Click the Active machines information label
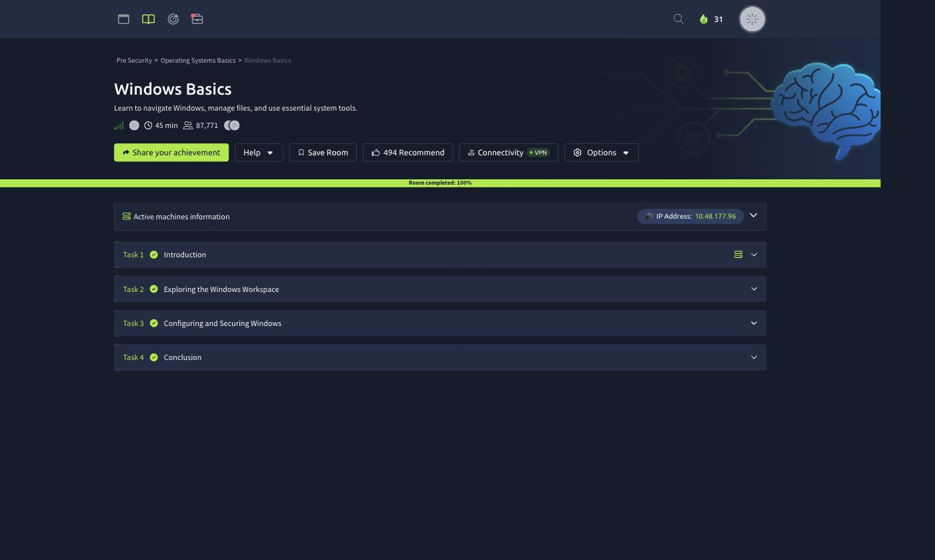 (181, 217)
